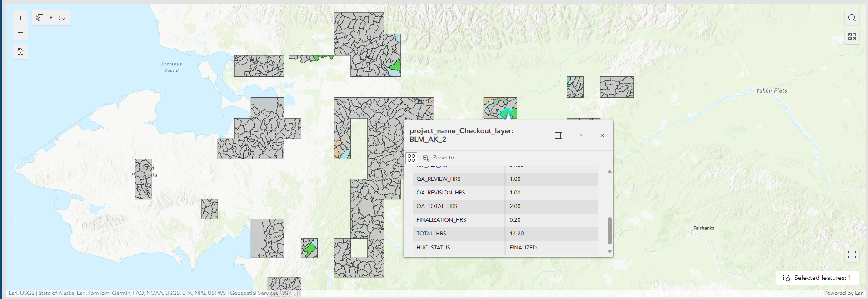
Task: Close the BLM_AK_2 popup
Action: [602, 135]
